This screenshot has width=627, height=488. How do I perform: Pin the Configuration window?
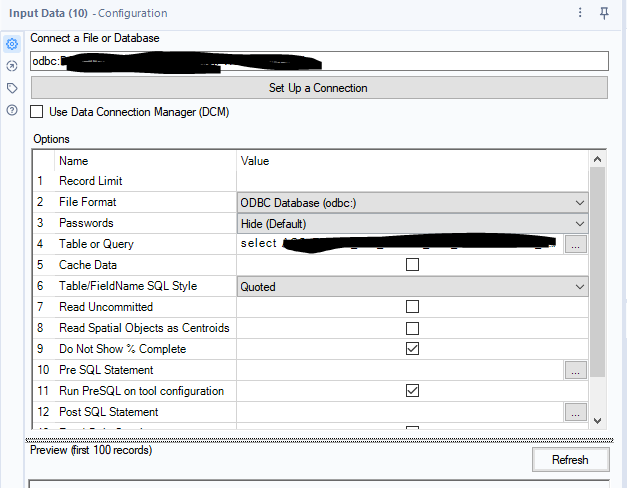pos(604,13)
